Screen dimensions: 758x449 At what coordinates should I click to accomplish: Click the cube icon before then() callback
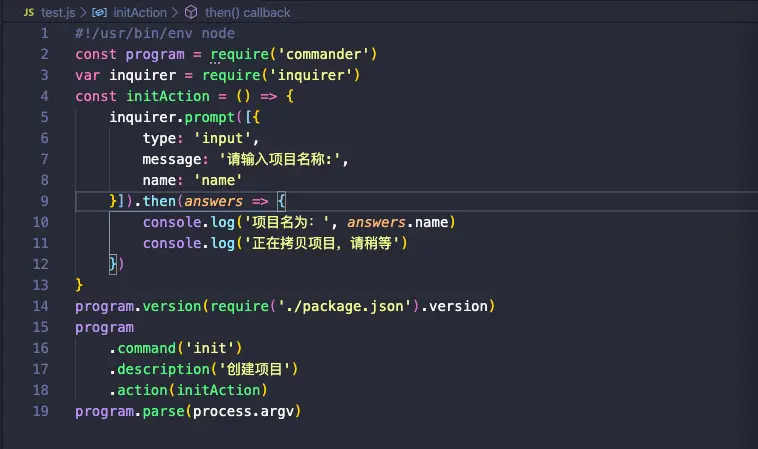pyautogui.click(x=191, y=12)
